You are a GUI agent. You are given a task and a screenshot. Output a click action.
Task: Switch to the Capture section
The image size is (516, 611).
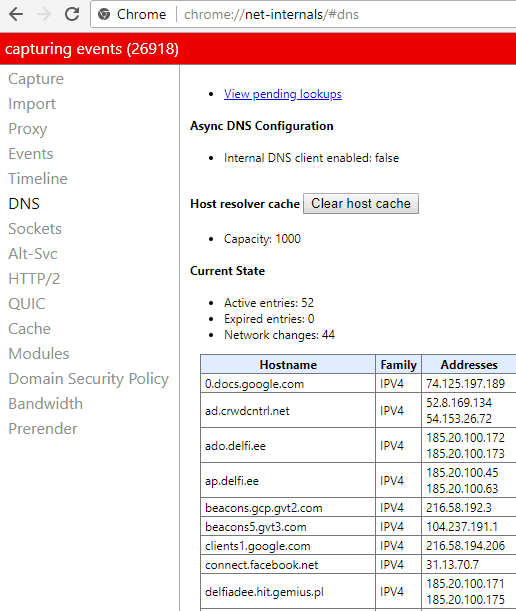click(x=36, y=79)
